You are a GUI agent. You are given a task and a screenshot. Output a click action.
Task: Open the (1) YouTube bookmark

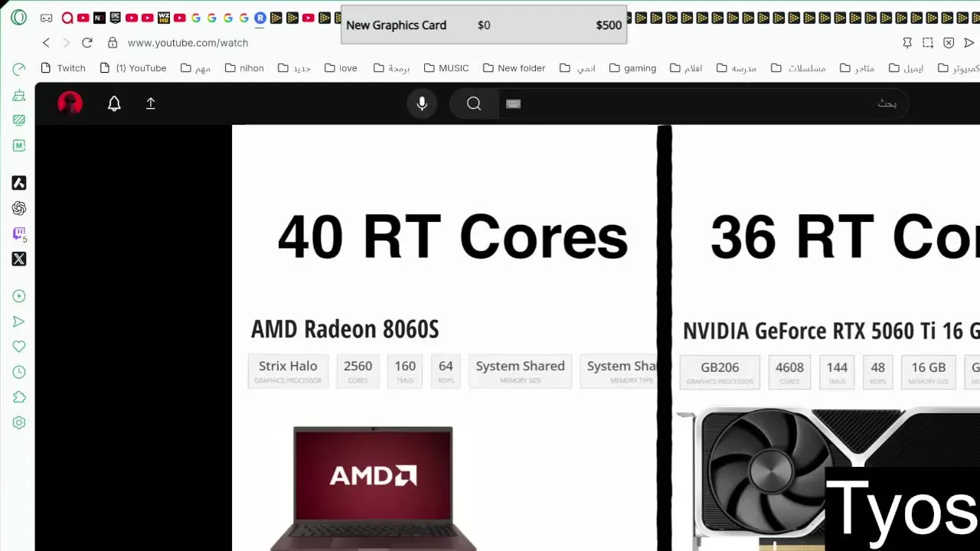pyautogui.click(x=133, y=68)
